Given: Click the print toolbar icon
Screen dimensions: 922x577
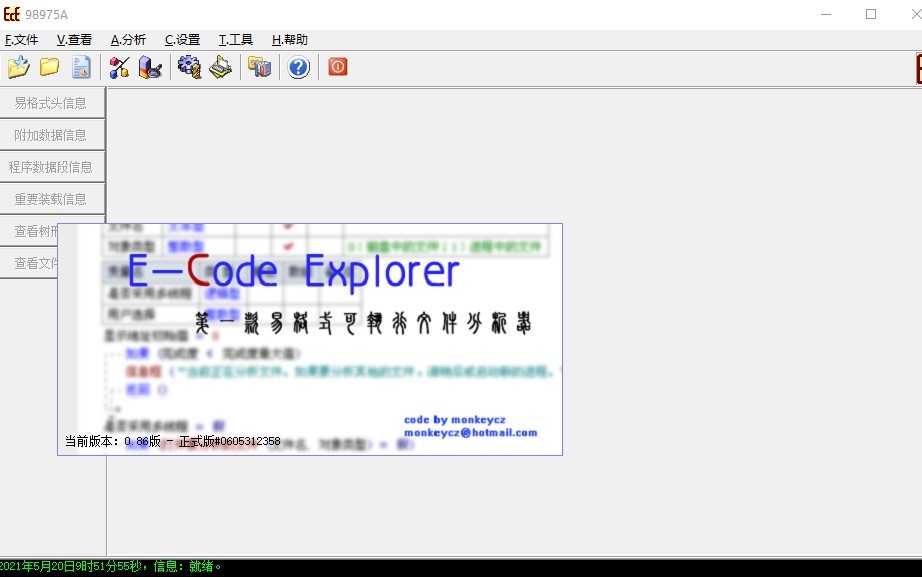Looking at the screenshot, I should point(220,67).
